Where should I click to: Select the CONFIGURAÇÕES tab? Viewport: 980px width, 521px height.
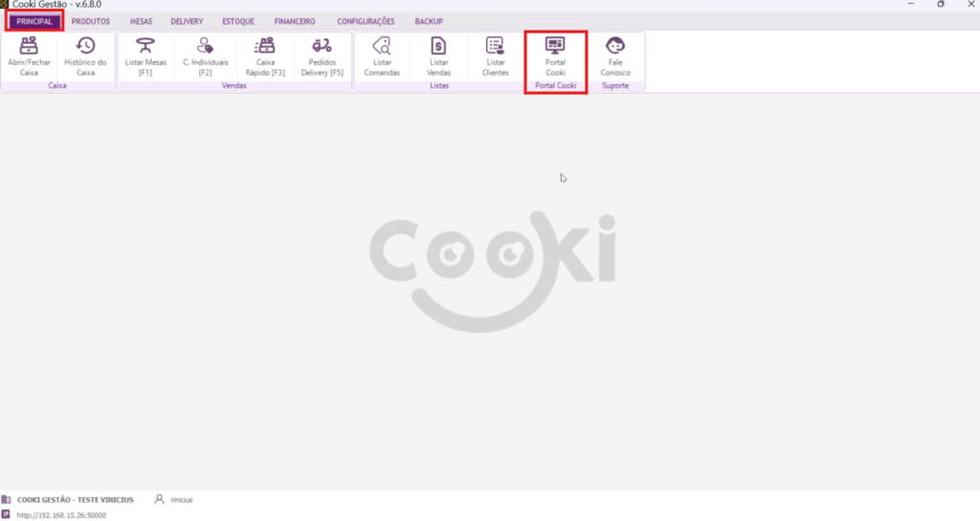coord(366,21)
